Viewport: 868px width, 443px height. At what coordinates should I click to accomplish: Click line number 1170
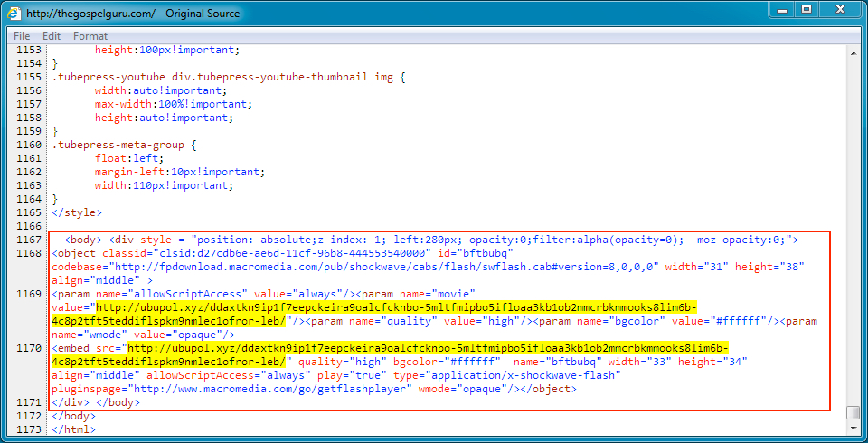point(29,348)
